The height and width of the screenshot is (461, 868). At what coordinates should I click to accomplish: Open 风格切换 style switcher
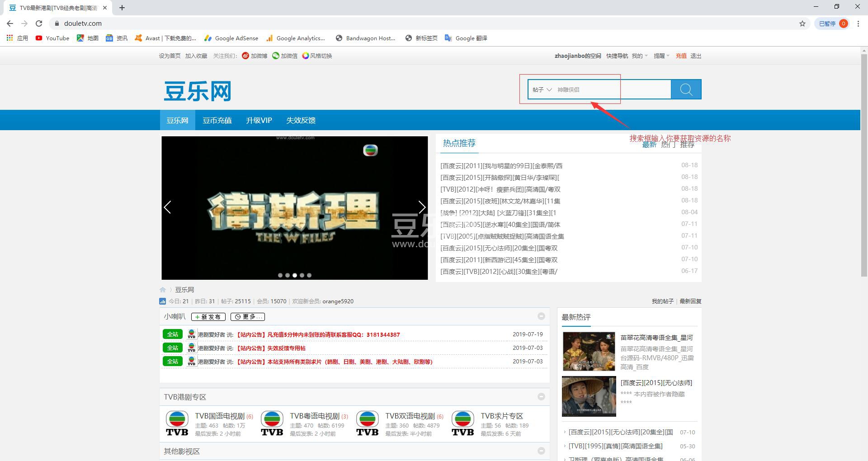(x=317, y=56)
